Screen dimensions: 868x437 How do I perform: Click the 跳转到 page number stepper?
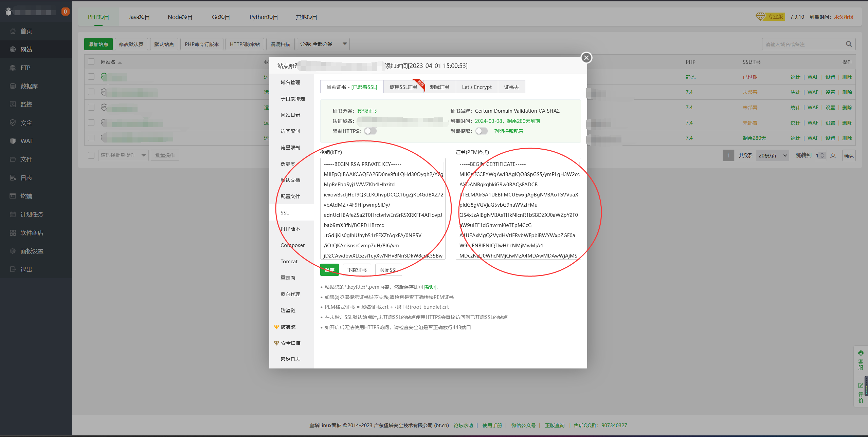(x=822, y=155)
